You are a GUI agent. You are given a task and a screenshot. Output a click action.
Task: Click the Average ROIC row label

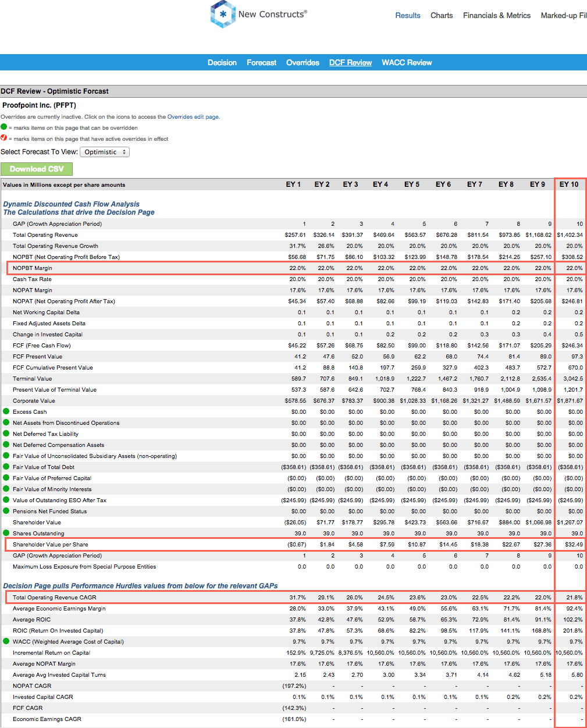(31, 620)
